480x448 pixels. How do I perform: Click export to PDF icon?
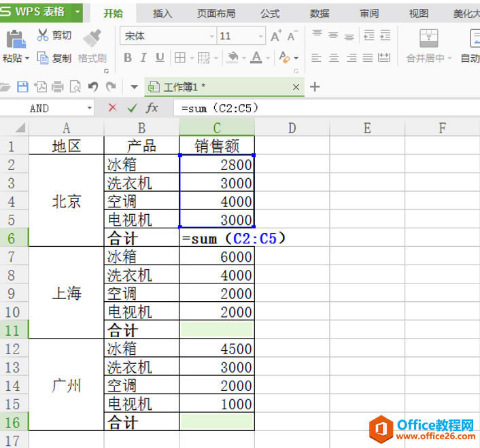pos(40,87)
